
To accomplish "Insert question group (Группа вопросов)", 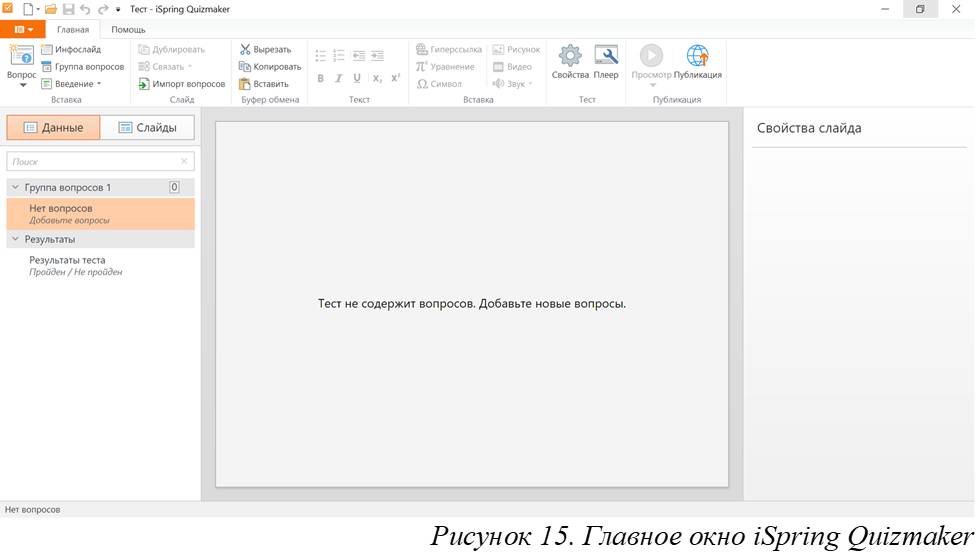I will [x=82, y=67].
